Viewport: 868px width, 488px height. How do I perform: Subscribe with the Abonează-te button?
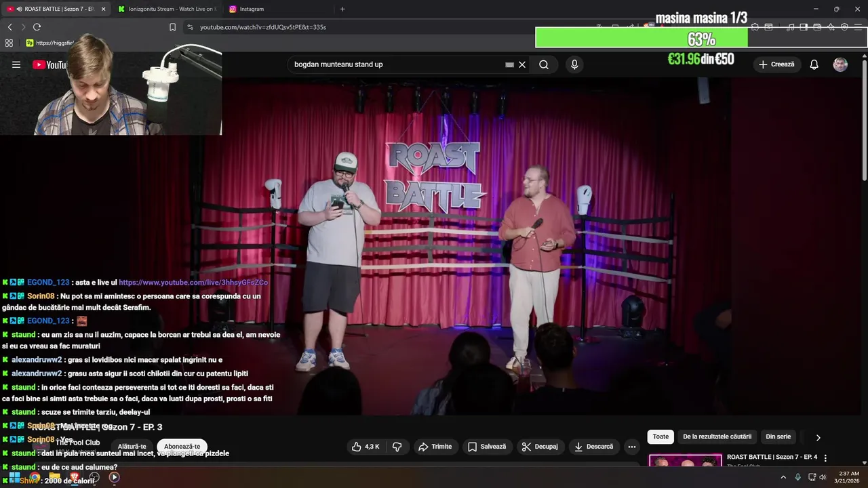[x=182, y=447]
